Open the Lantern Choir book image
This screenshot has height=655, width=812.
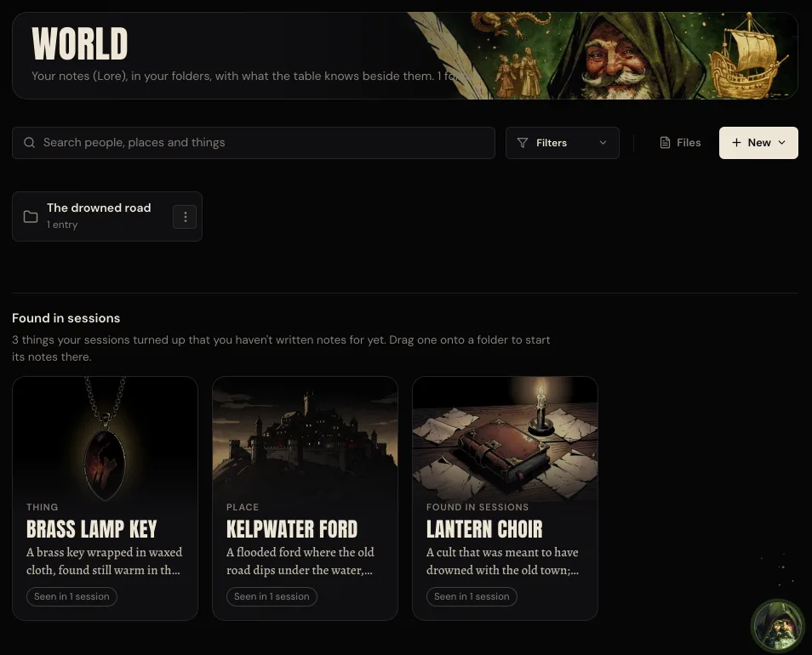click(x=505, y=439)
